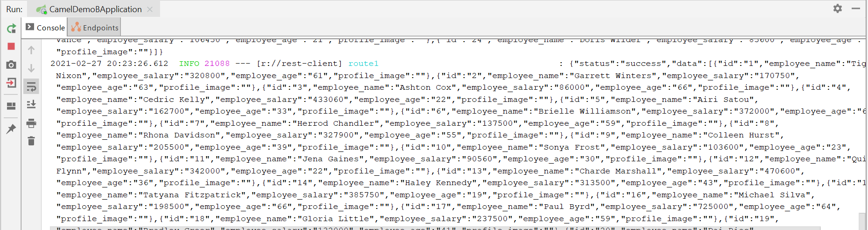Enable scroll to end of console

(x=31, y=104)
